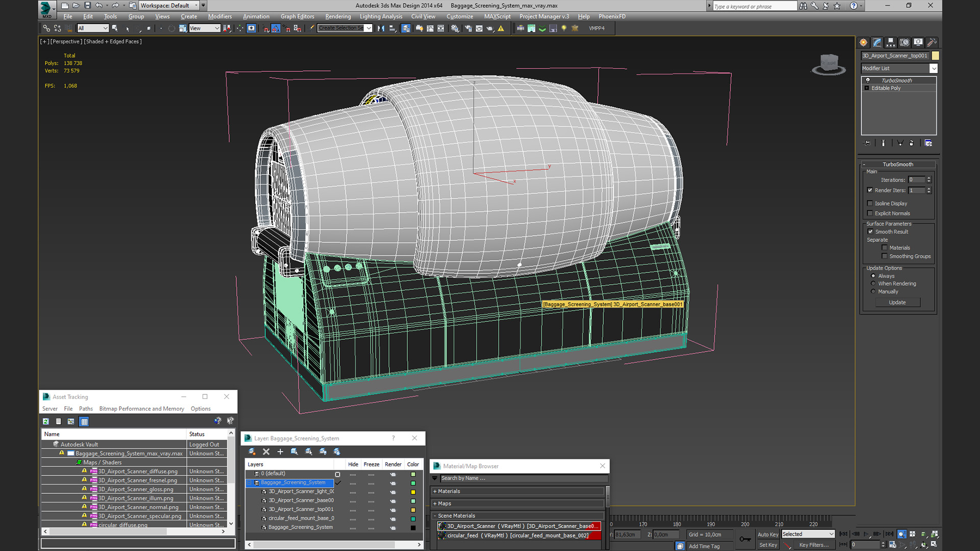Viewport: 980px width, 551px height.
Task: Click Remove Modifier trash icon below stack
Action: click(x=912, y=143)
